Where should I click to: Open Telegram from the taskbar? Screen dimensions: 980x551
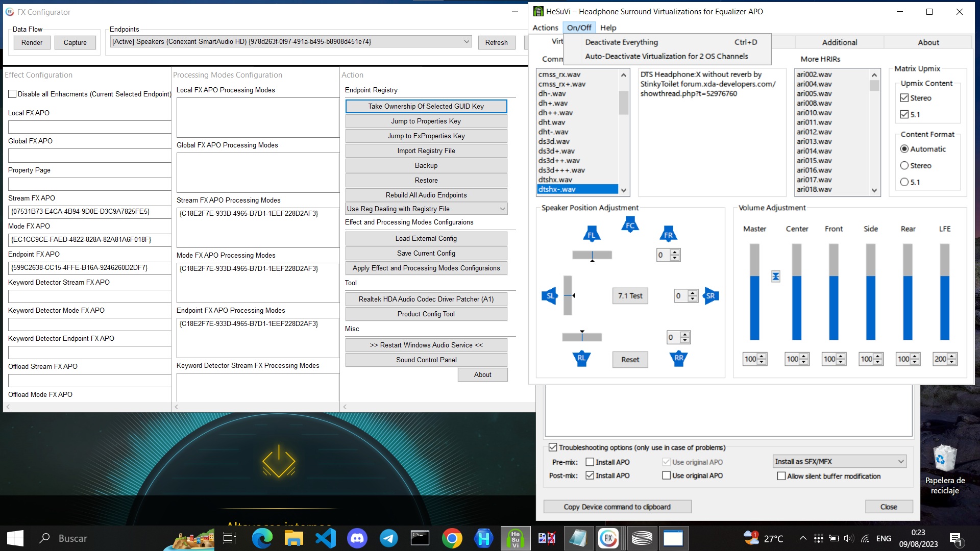(x=389, y=538)
